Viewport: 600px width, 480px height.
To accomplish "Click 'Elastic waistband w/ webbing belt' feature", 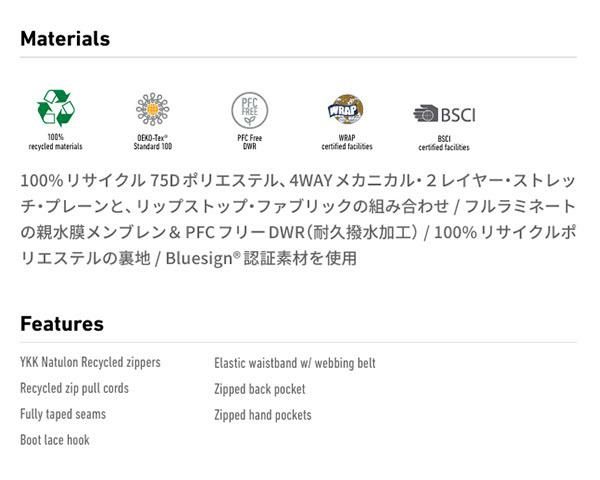I will pyautogui.click(x=295, y=363).
